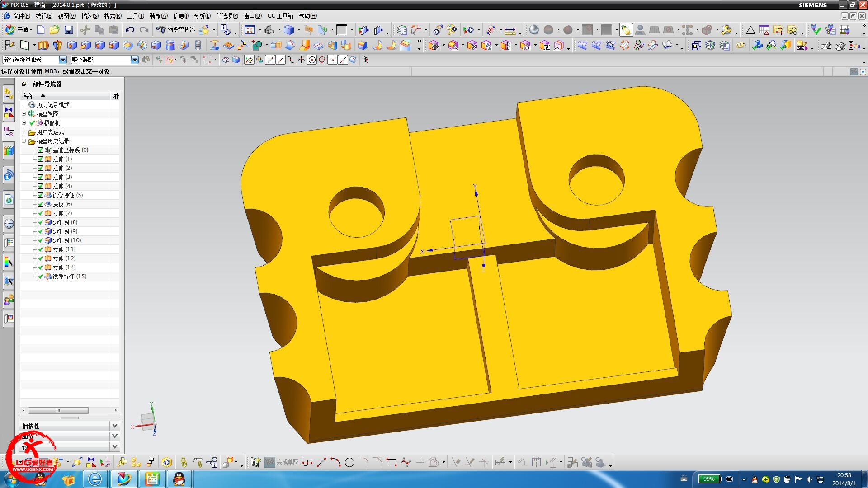868x488 pixels.
Task: Click the green check validation icon
Action: coord(816,30)
